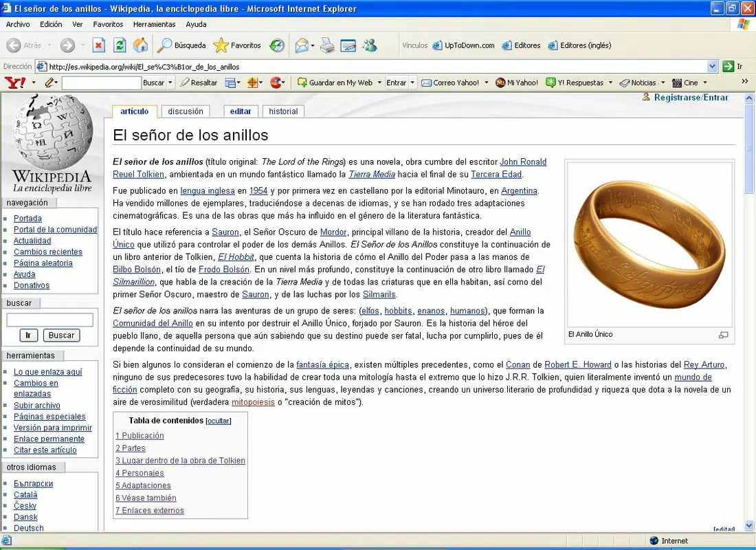Screen dimensions: 756x550
Task: Click the orange crosshair toolbar icon
Action: pos(252,82)
